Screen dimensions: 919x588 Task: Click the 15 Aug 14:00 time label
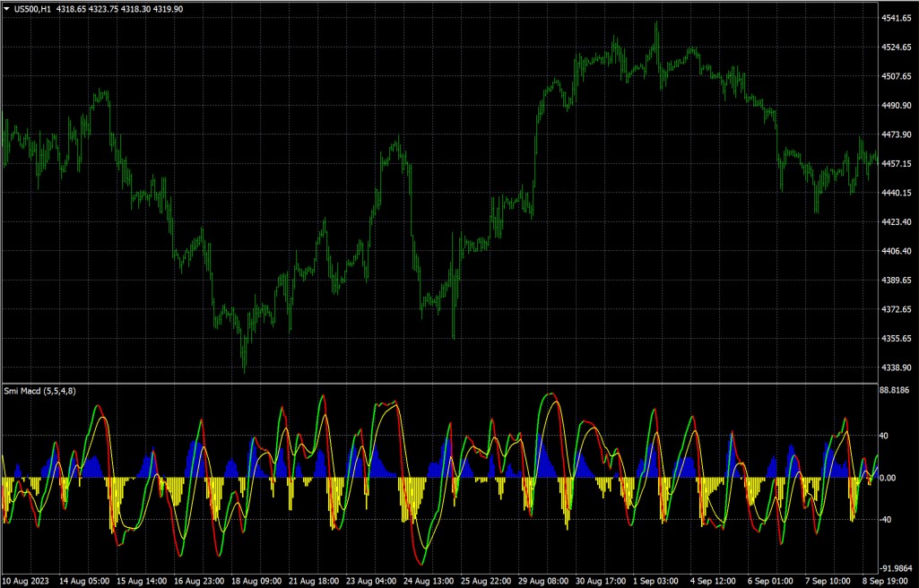[x=142, y=582]
